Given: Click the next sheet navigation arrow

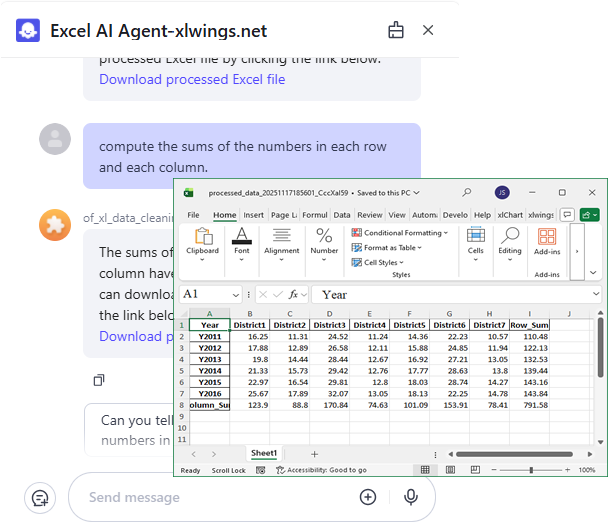Looking at the screenshot, I should click(214, 454).
